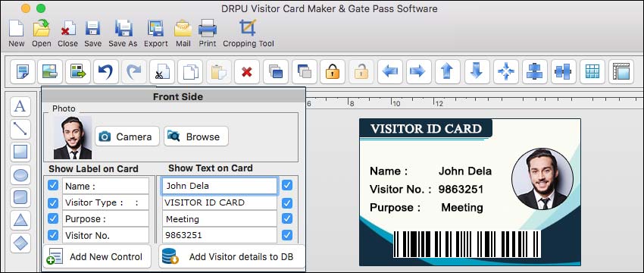Screen dimensions: 644x273
Task: Select the barcode on the card preview
Action: (467, 244)
